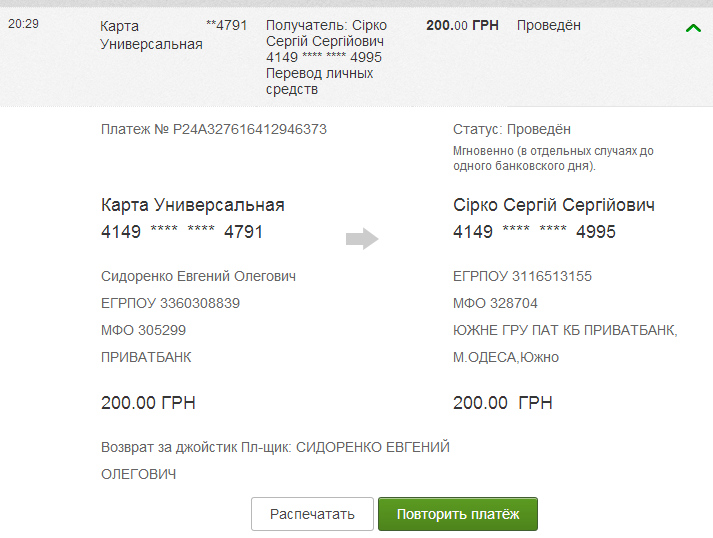Click sender name Сидоренко Евгений Олегович
Screen dimensions: 713x538
(198, 276)
